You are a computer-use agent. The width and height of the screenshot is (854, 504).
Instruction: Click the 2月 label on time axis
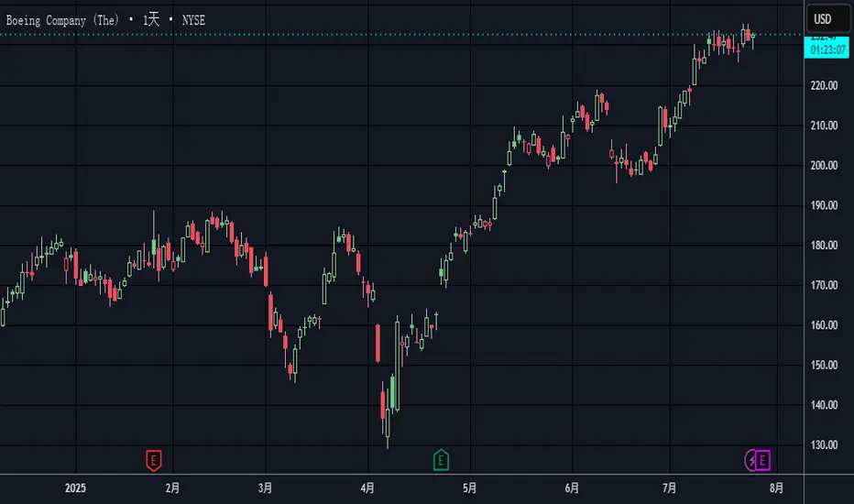[172, 488]
